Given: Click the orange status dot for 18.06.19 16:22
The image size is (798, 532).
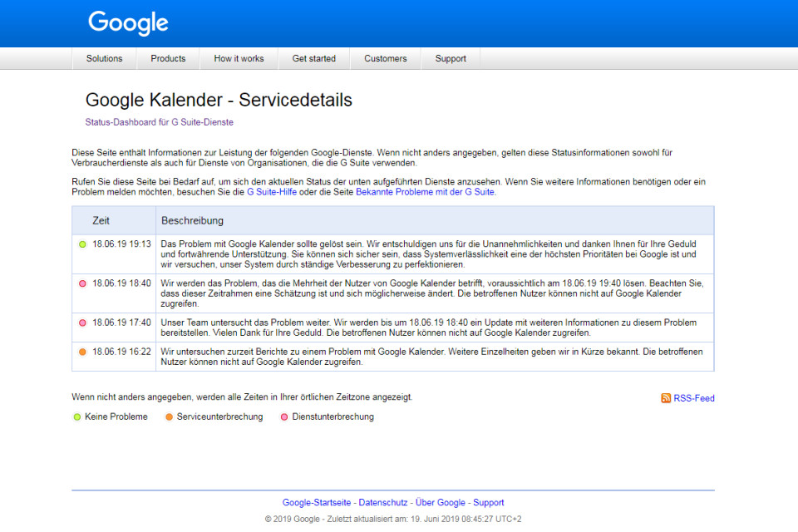Looking at the screenshot, I should click(82, 352).
